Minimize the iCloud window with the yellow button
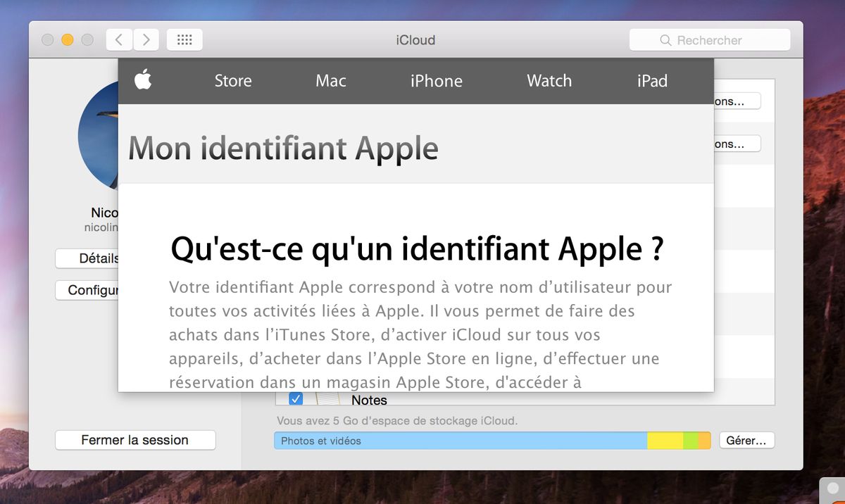Image resolution: width=845 pixels, height=504 pixels. point(68,40)
